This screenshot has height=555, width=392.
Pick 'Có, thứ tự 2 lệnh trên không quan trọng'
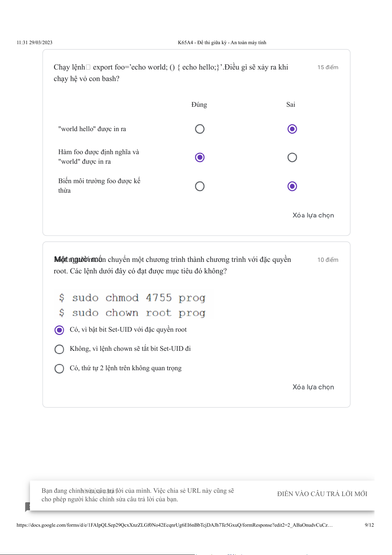59,369
